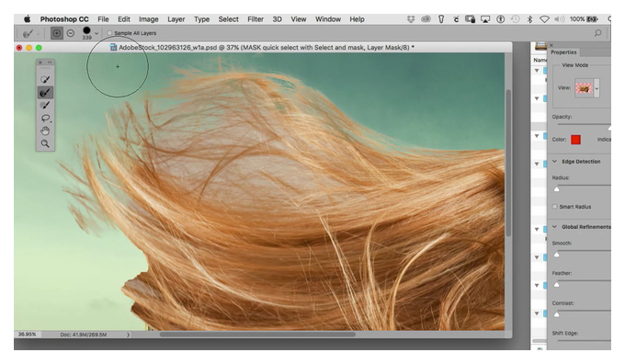The width and height of the screenshot is (625, 364).
Task: Open the Apple menu
Action: 27,19
